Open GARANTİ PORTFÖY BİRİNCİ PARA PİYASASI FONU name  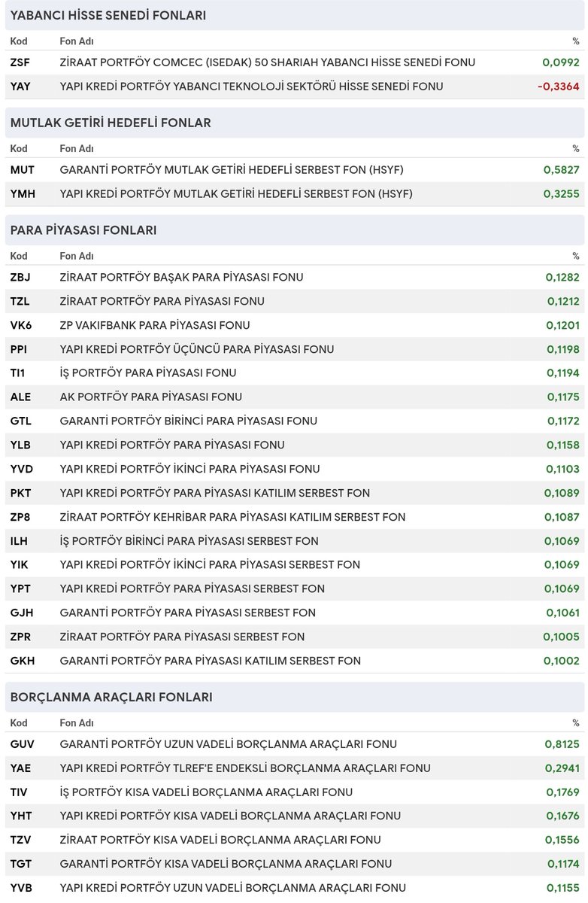(x=188, y=421)
